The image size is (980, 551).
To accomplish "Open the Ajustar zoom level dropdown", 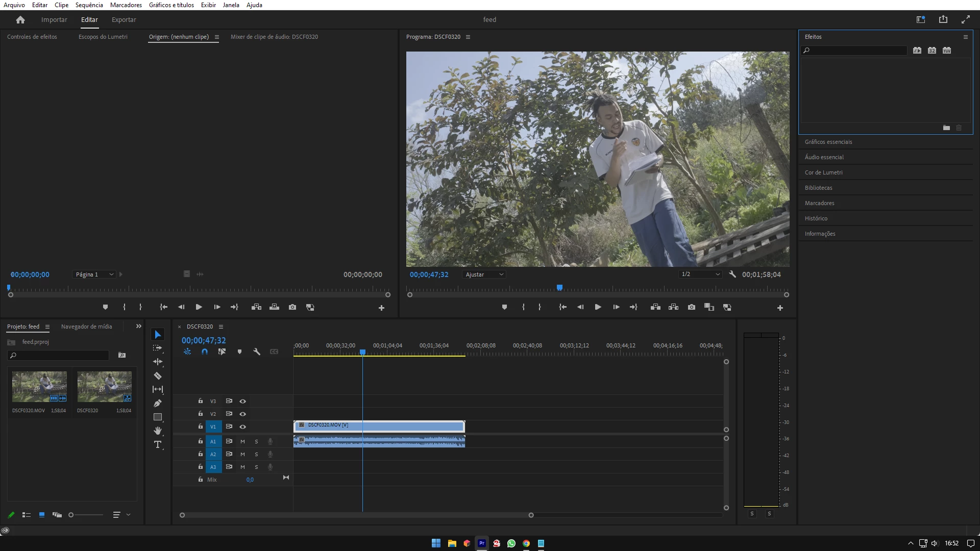I will click(484, 274).
